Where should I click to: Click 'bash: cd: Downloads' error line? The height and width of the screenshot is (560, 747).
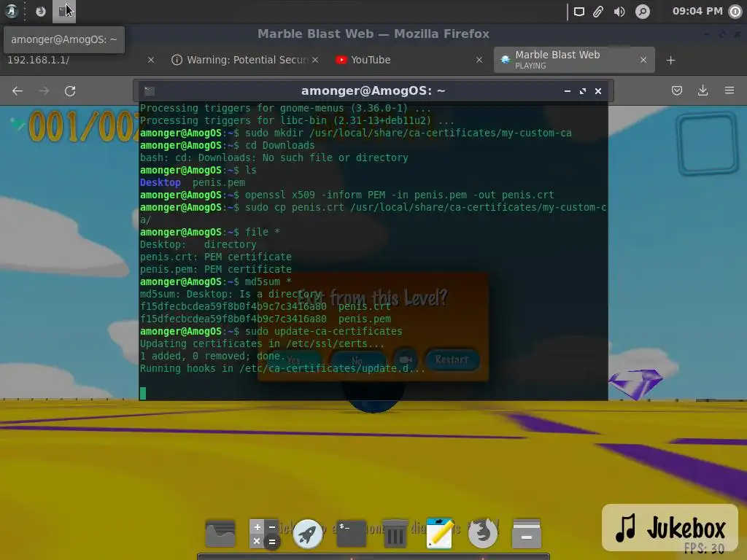(x=274, y=157)
